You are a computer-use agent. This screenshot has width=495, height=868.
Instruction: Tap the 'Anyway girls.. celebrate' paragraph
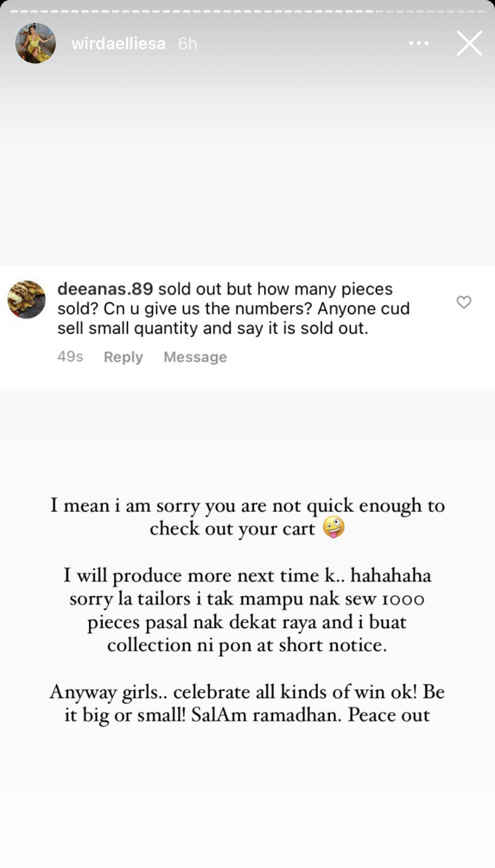247,692
